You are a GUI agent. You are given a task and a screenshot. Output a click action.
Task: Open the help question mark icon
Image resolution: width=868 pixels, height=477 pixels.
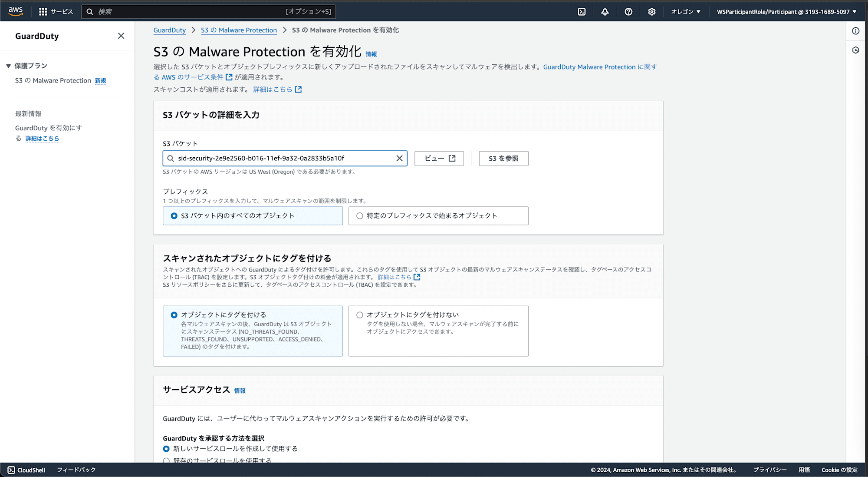click(628, 12)
